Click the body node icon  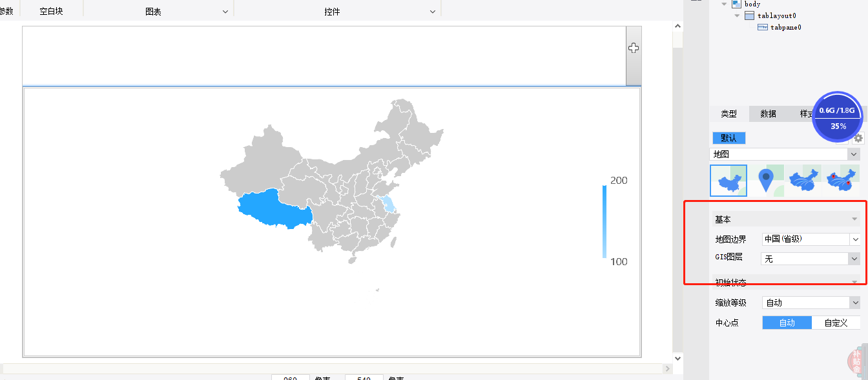coord(736,4)
